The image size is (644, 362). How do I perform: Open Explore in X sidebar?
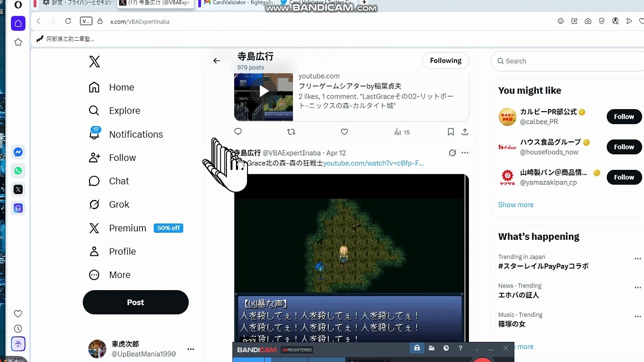point(114,111)
